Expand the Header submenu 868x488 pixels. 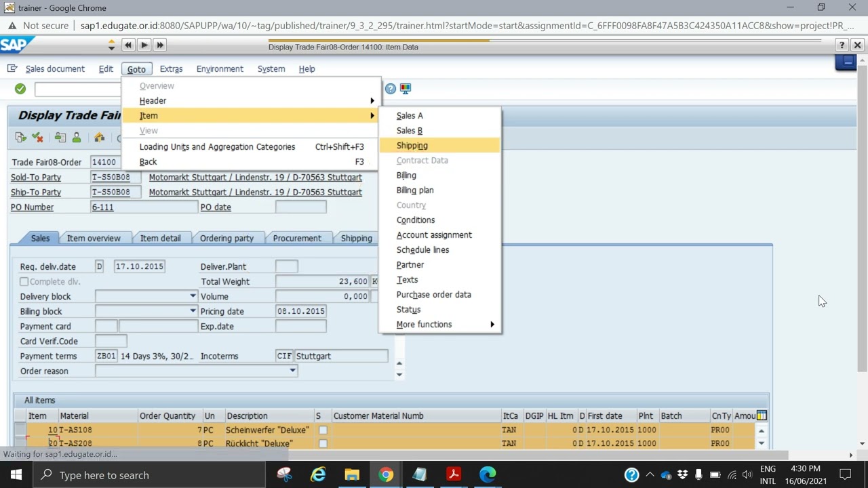pyautogui.click(x=251, y=100)
